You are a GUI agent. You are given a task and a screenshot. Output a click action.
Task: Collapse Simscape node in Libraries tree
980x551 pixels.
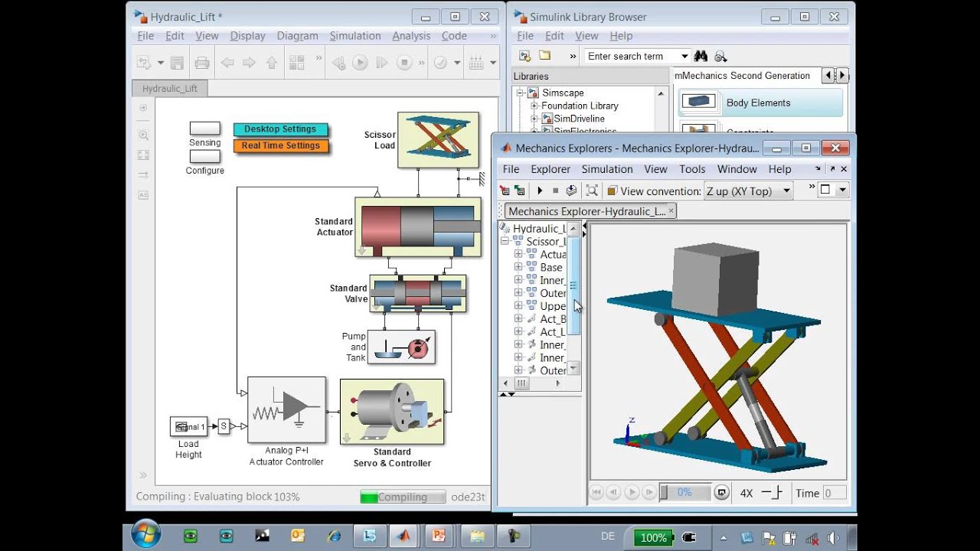coord(521,93)
